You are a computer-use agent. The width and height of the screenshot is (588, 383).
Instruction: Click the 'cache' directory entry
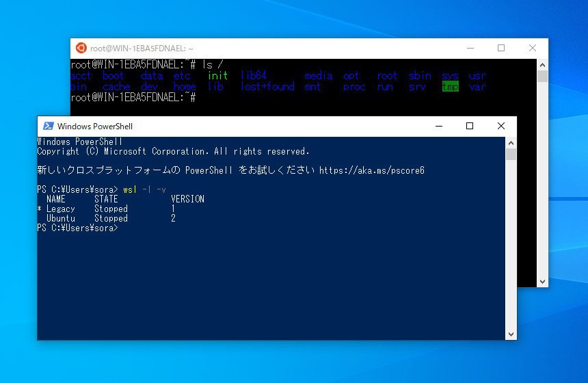(x=116, y=87)
